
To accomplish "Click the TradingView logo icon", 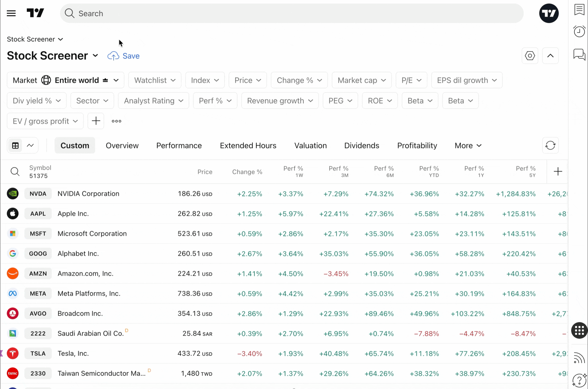I will coord(35,13).
